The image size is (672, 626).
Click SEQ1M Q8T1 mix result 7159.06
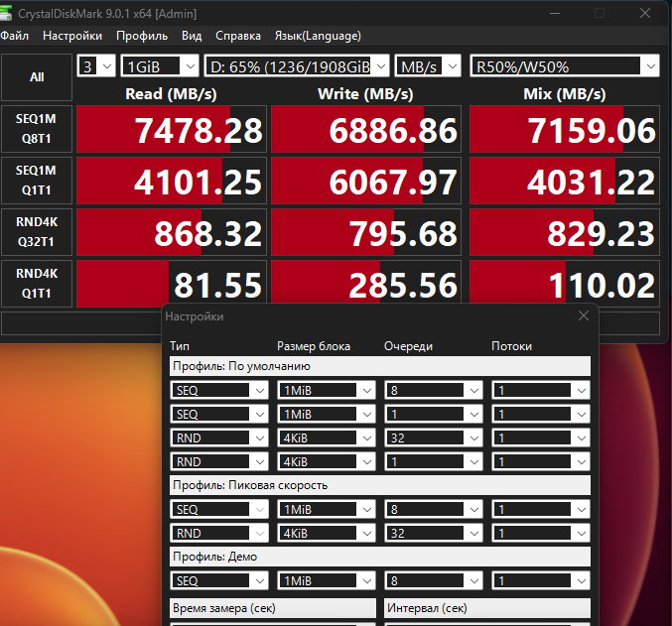[565, 129]
